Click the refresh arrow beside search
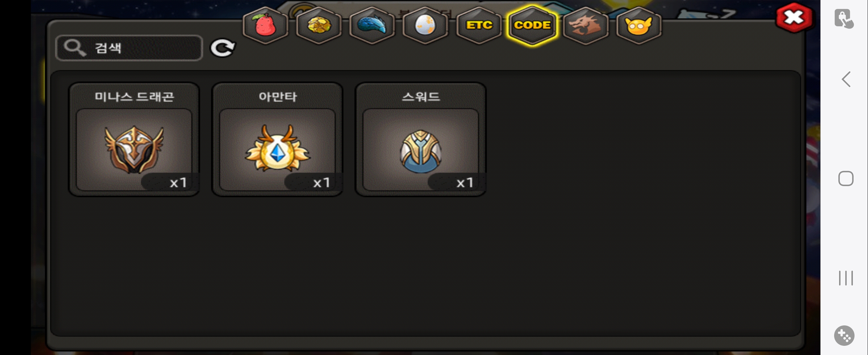 point(223,48)
